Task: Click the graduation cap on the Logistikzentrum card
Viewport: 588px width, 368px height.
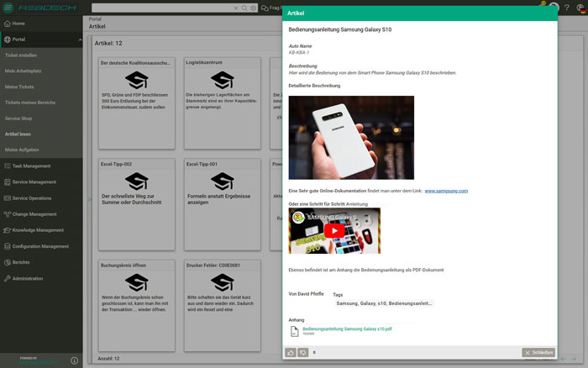Action: 223,80
